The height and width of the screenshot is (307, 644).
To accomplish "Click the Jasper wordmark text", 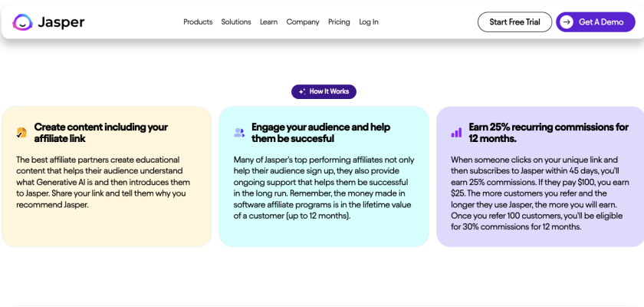I will [61, 22].
